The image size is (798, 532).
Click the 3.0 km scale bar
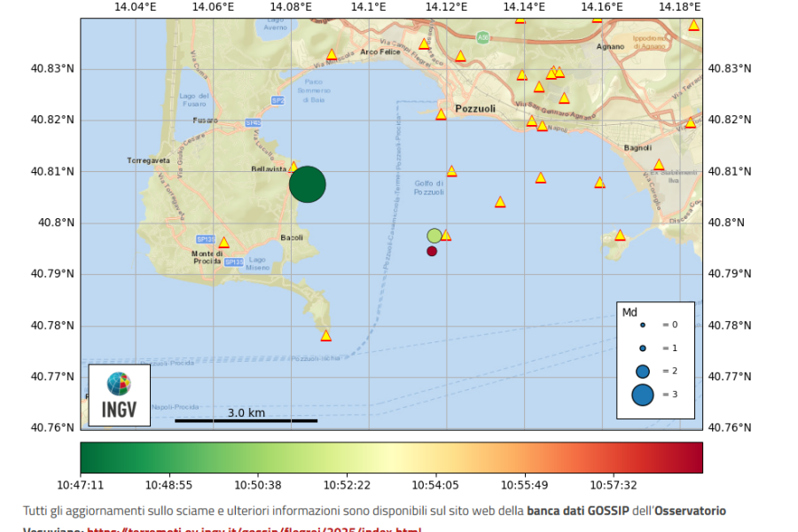246,419
